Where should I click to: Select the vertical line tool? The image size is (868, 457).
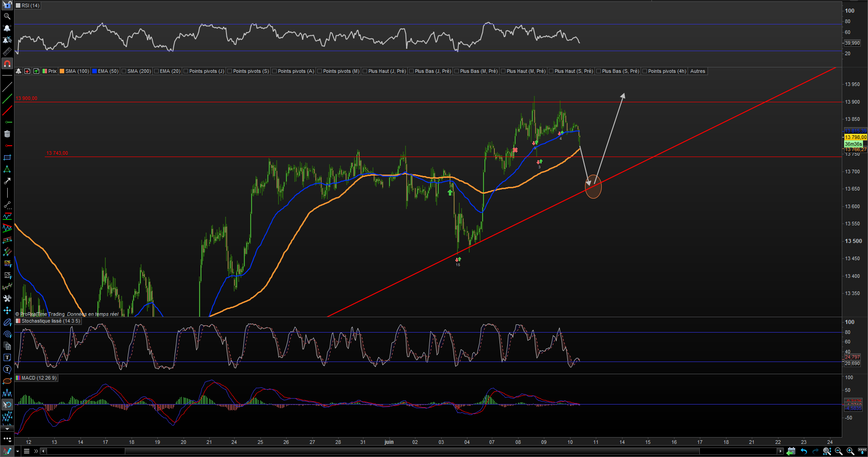(x=7, y=193)
